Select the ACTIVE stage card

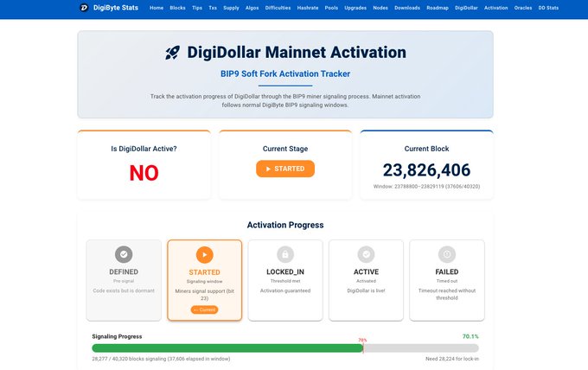tap(366, 280)
